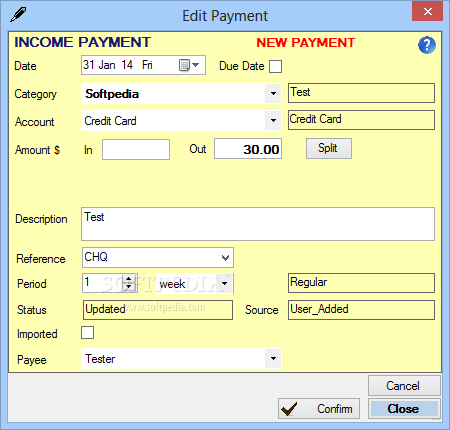Click the Amount In input field
The height and width of the screenshot is (430, 450).
136,149
